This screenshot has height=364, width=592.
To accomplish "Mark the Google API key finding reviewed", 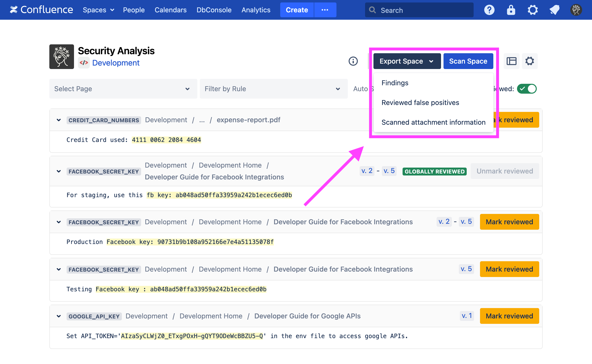I will click(x=509, y=316).
